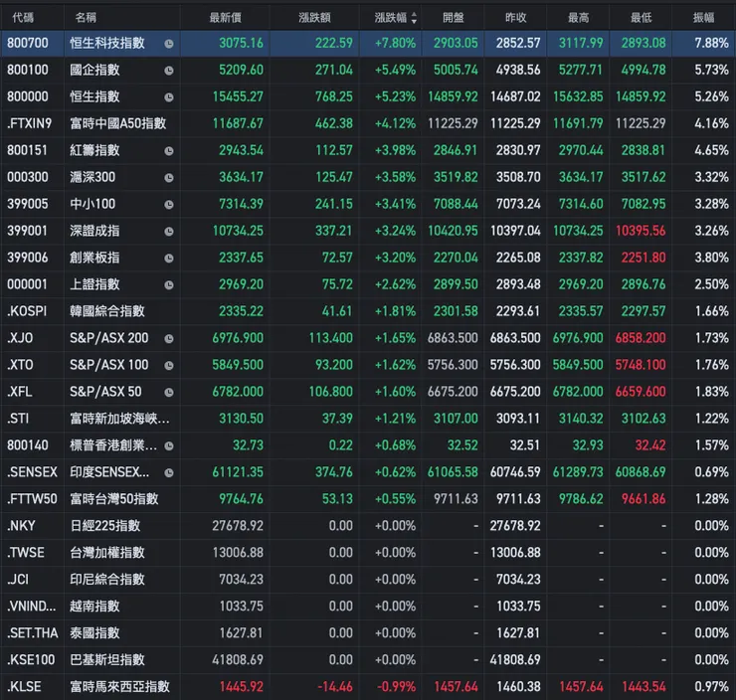The image size is (736, 700).
Task: Click latest price 61121.35
Action: (238, 471)
